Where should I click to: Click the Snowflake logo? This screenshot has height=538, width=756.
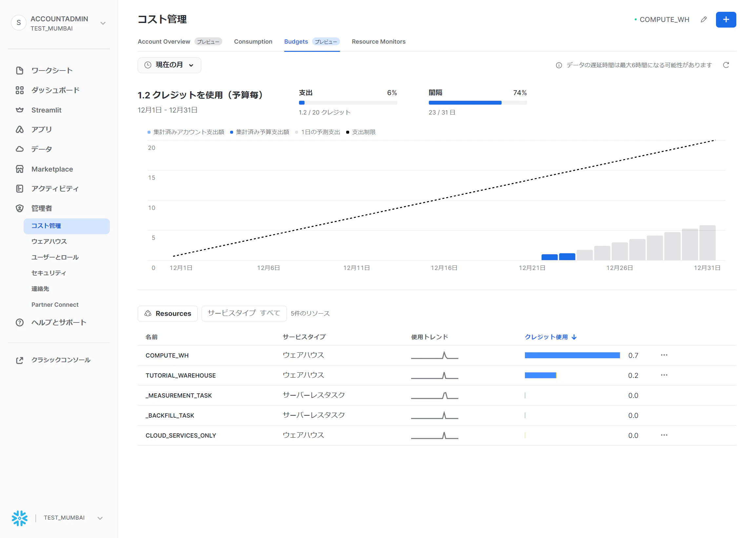pos(20,518)
